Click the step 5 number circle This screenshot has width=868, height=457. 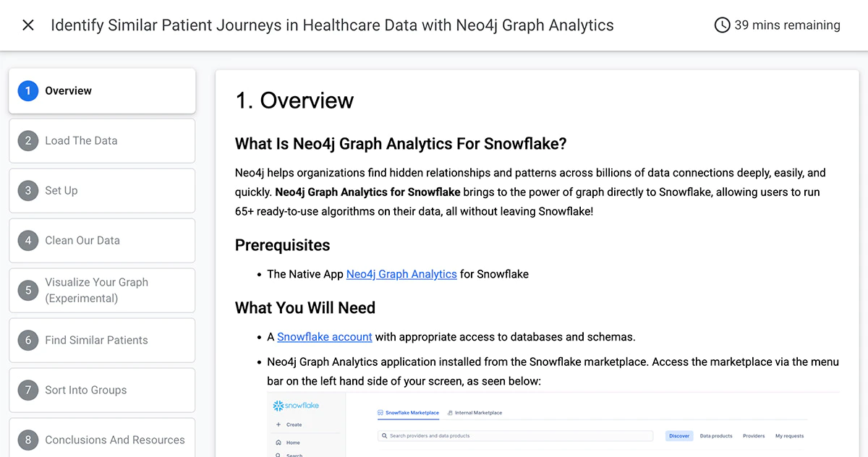[28, 291]
